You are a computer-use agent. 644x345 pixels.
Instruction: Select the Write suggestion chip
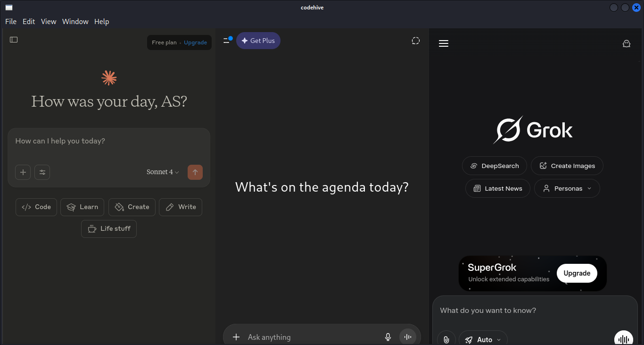click(x=181, y=207)
